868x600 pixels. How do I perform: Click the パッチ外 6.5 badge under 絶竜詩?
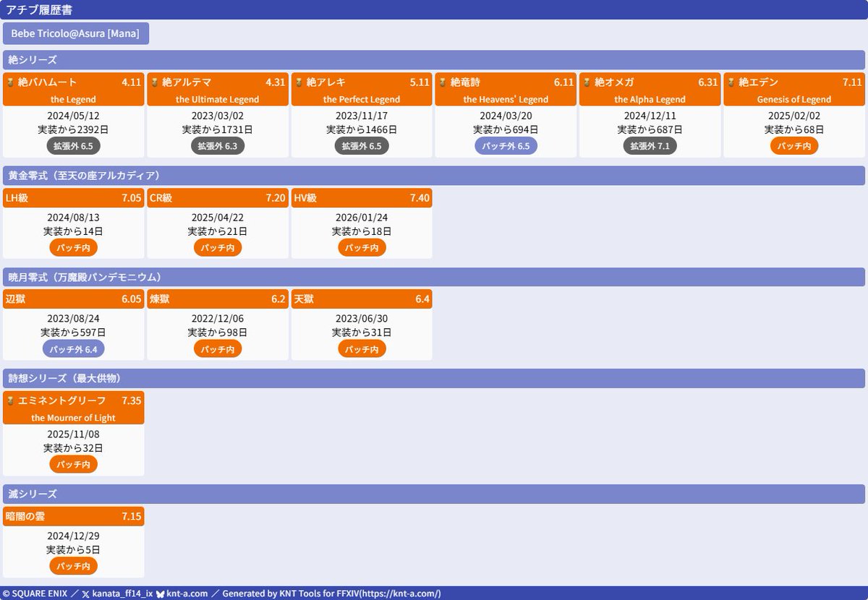tap(506, 146)
